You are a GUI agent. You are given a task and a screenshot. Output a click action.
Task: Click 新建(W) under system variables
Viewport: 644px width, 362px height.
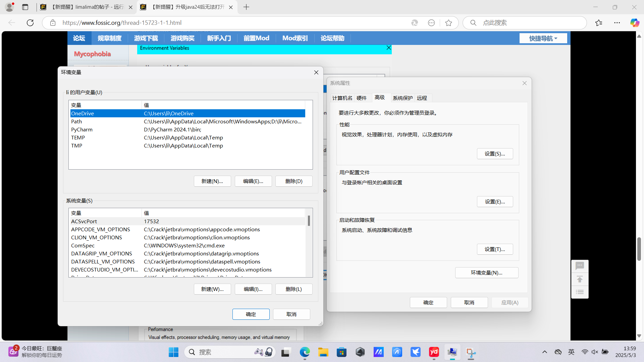212,289
